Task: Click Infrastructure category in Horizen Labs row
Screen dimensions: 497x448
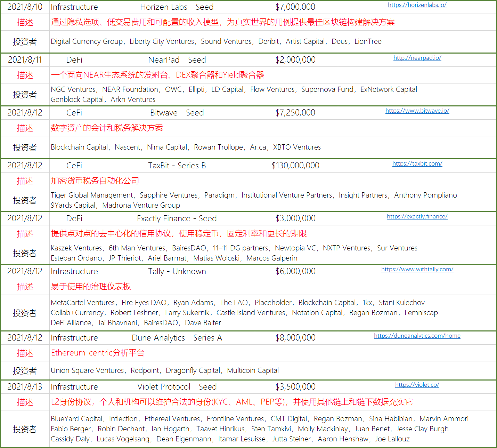Action: (x=74, y=7)
